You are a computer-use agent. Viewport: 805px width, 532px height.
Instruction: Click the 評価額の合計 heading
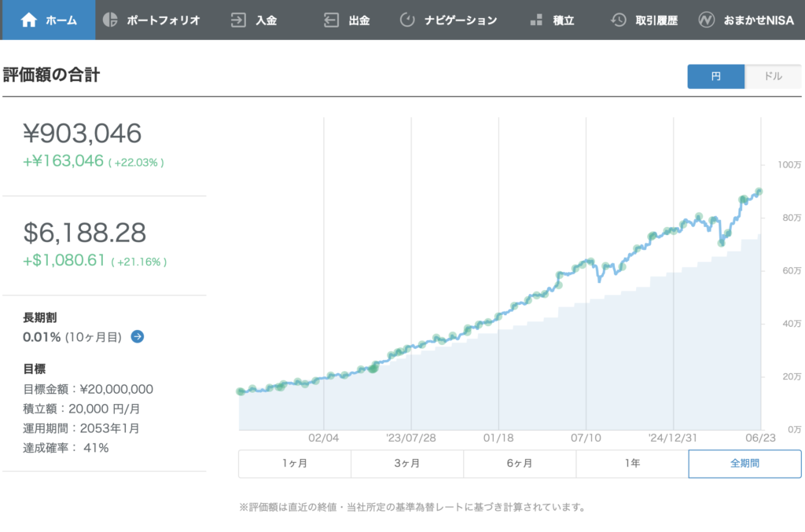coord(51,75)
